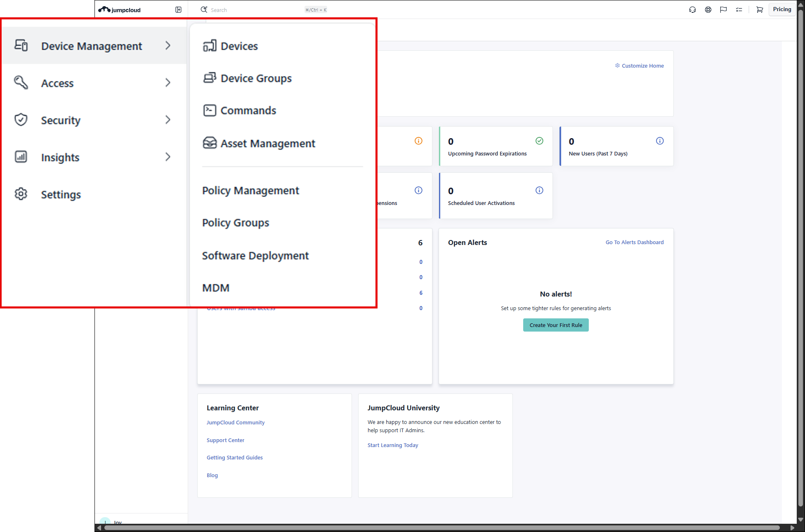Click the horizontal scrollbar at bottom
This screenshot has height=532, width=805.
pyautogui.click(x=441, y=528)
